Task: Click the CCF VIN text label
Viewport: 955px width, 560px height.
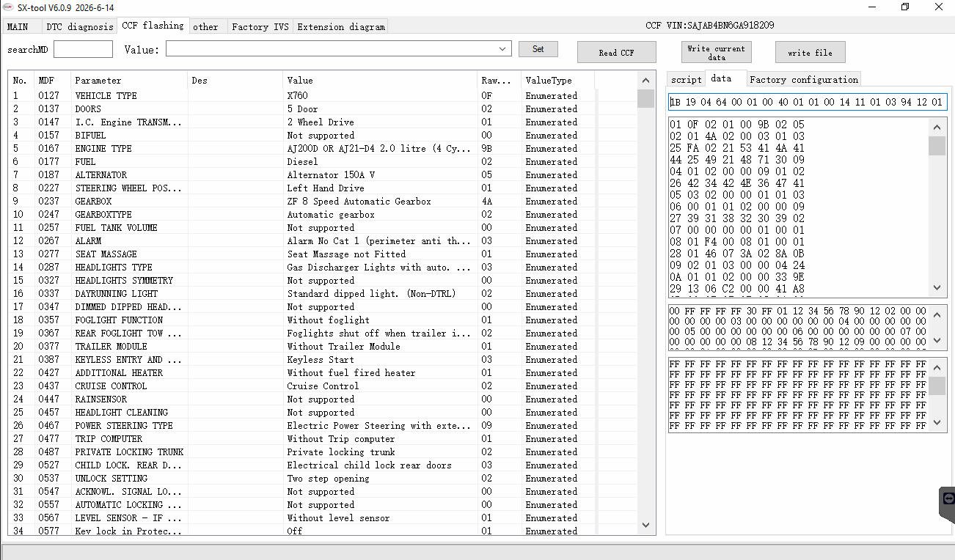Action: coord(709,26)
